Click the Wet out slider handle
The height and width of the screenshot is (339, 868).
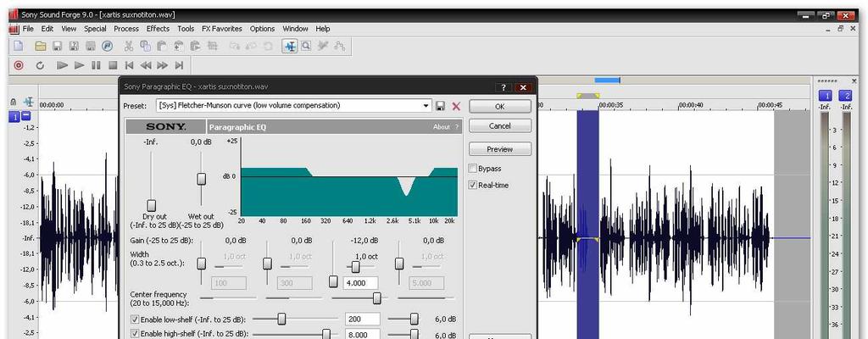[x=202, y=179]
